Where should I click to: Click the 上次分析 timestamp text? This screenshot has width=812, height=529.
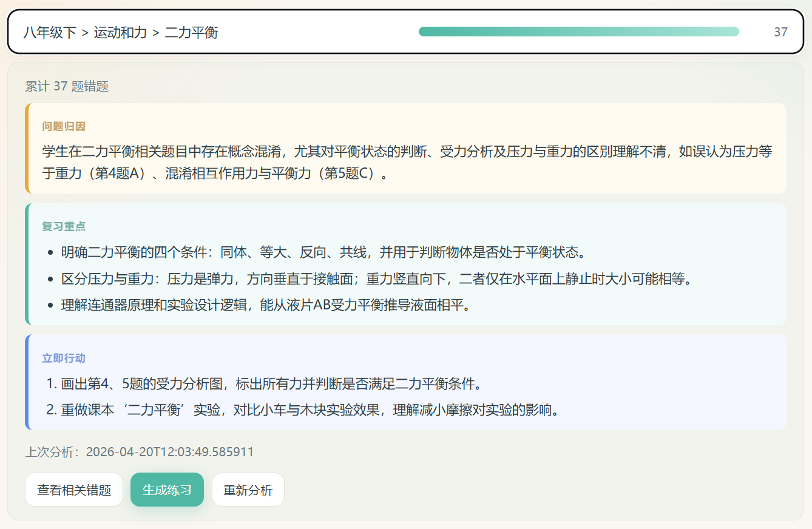139,451
